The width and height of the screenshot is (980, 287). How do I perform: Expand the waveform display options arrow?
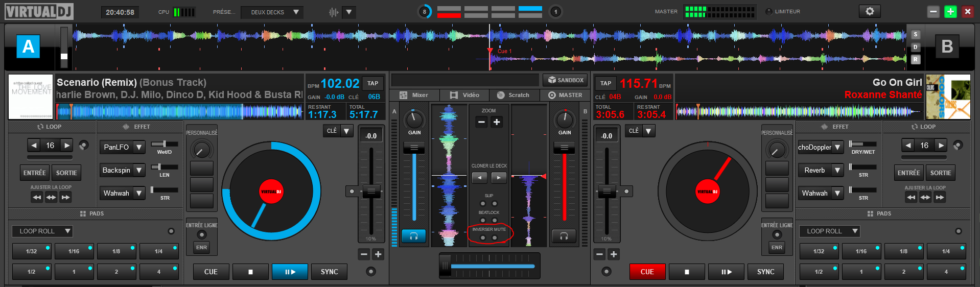(x=349, y=12)
